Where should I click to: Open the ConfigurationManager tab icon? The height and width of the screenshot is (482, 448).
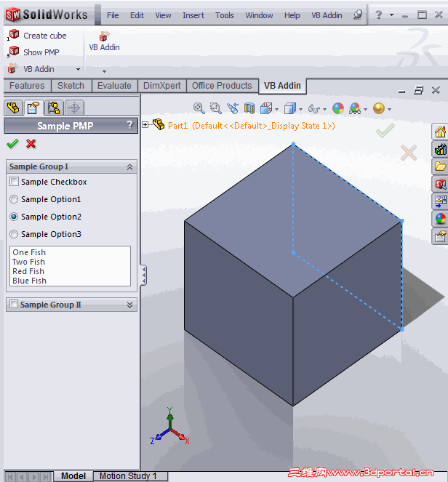tap(54, 108)
